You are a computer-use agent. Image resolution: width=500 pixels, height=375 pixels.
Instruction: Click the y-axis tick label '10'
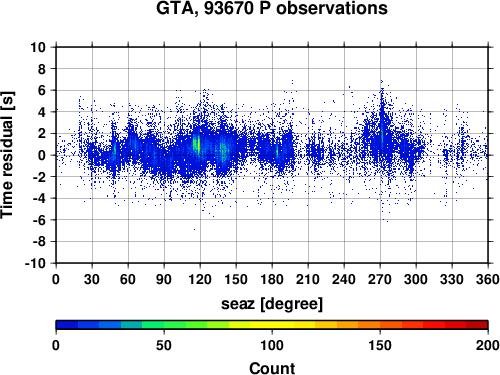pos(38,47)
